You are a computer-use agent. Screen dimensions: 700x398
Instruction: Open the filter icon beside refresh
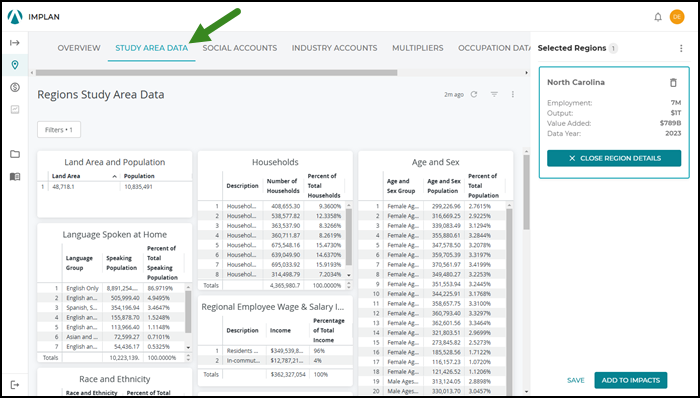[494, 94]
